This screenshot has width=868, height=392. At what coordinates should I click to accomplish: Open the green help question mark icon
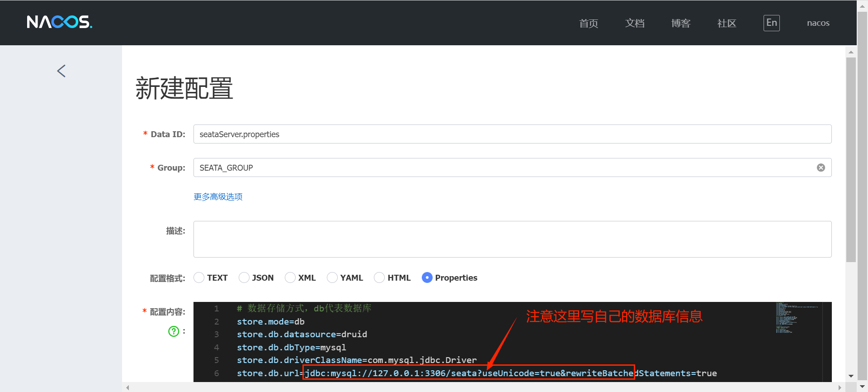tap(174, 331)
